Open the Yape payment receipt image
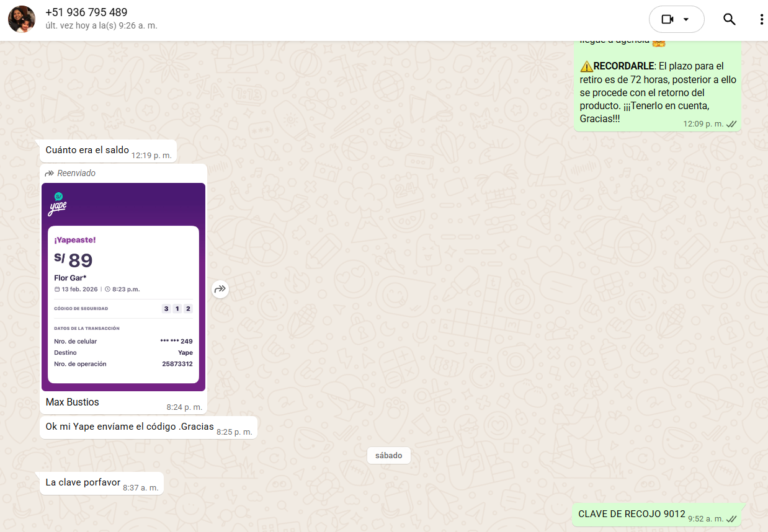The height and width of the screenshot is (532, 768). click(x=123, y=286)
